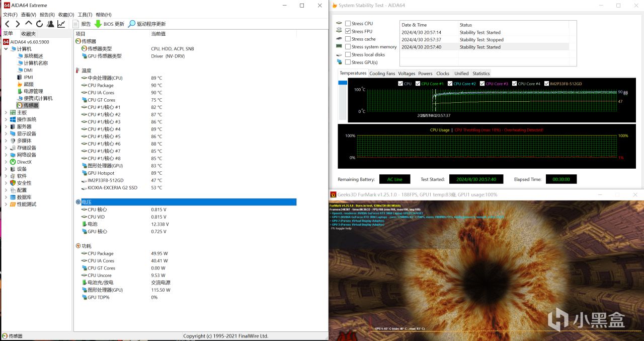644x341 pixels.
Task: Switch to the Powers tab
Action: click(425, 74)
